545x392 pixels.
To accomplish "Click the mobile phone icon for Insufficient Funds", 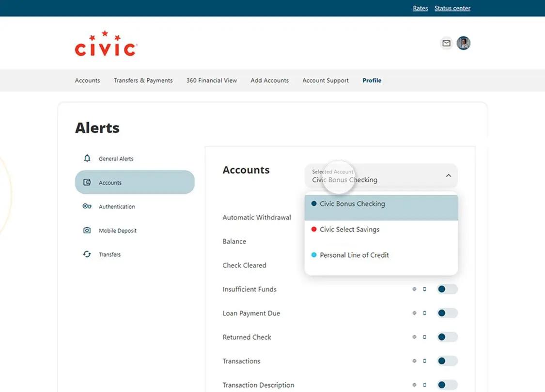I will (x=425, y=289).
